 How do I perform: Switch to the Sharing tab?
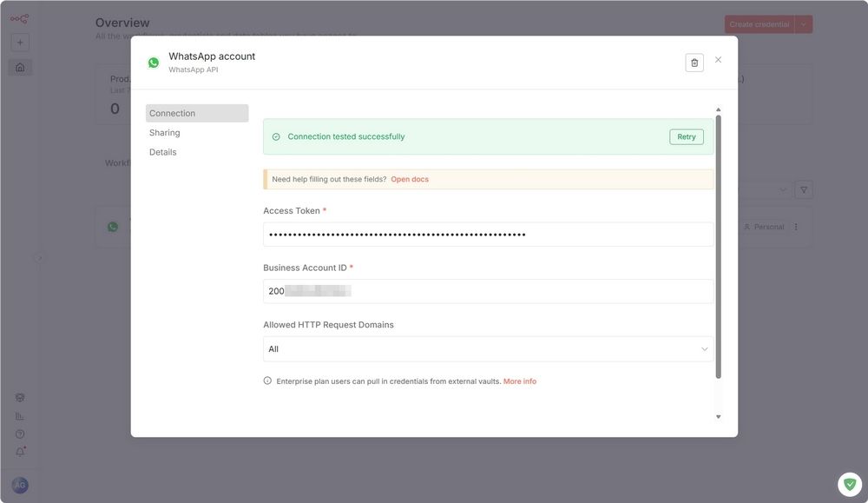tap(164, 132)
